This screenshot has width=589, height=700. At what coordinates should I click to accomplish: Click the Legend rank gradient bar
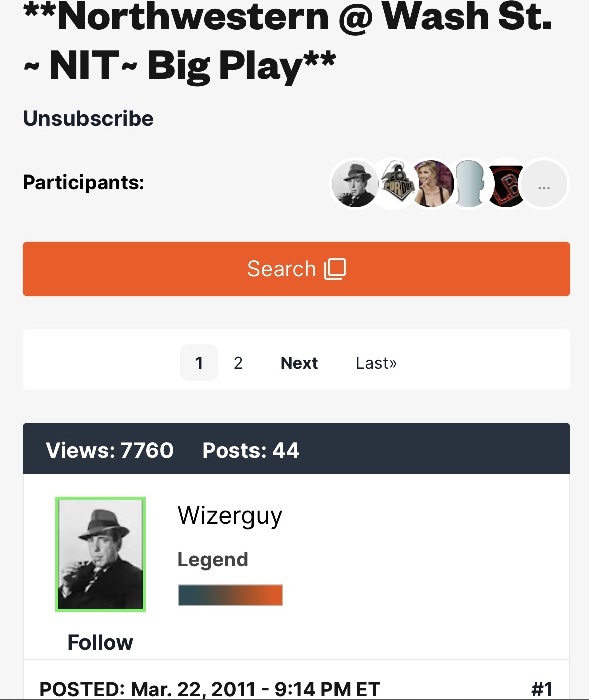[230, 595]
